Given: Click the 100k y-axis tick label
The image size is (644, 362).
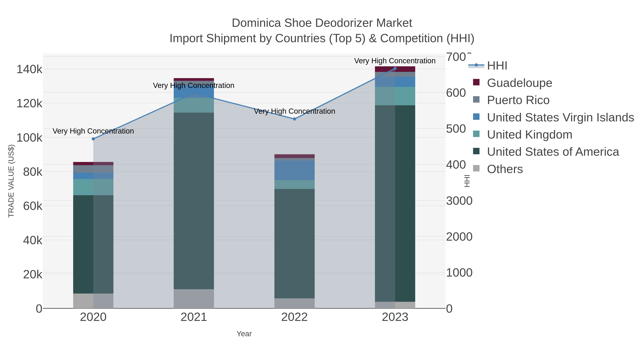Looking at the screenshot, I should pyautogui.click(x=30, y=138).
